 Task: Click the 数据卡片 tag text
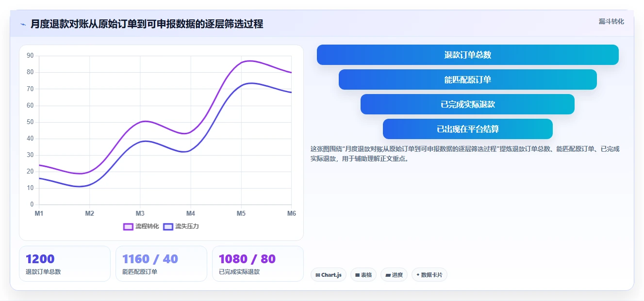432,275
